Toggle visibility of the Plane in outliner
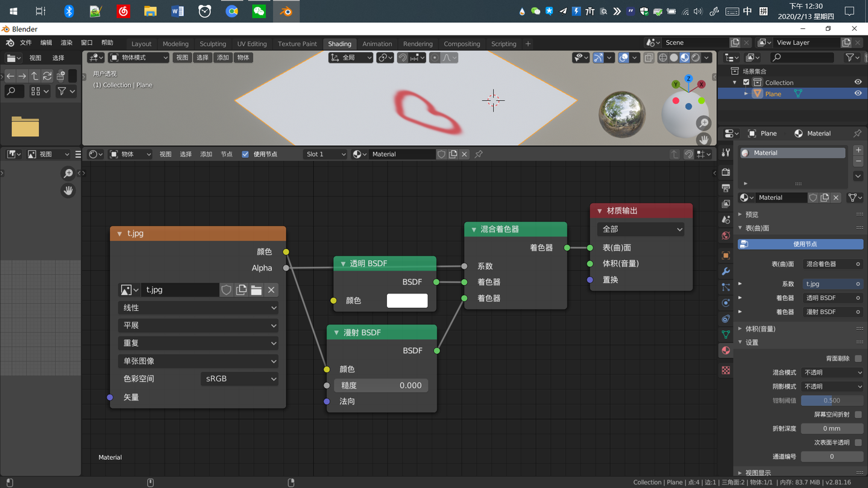This screenshot has width=868, height=488. [x=858, y=93]
